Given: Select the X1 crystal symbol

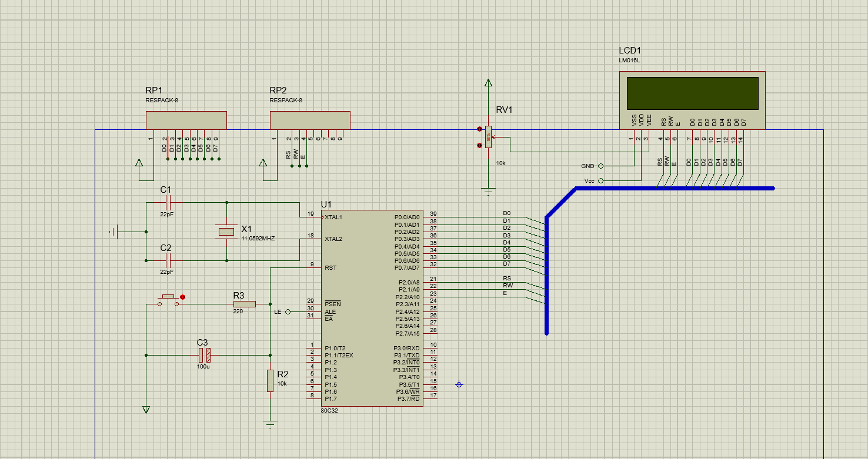Looking at the screenshot, I should (x=226, y=232).
